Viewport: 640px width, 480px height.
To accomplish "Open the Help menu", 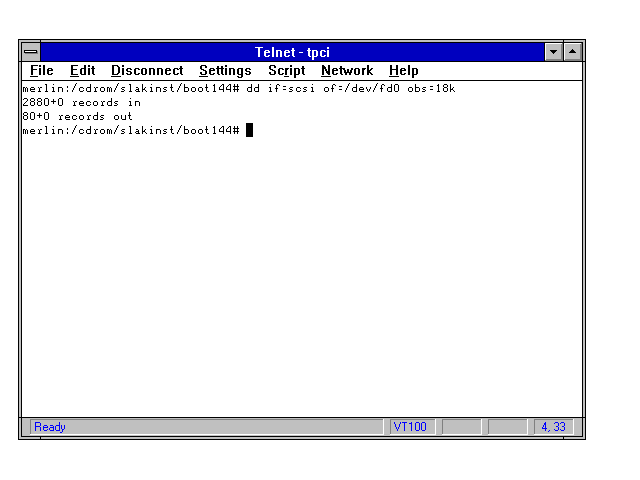I will [x=403, y=71].
